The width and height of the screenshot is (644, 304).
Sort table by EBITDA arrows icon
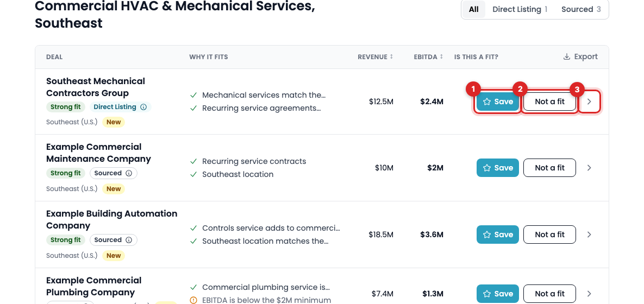[441, 56]
